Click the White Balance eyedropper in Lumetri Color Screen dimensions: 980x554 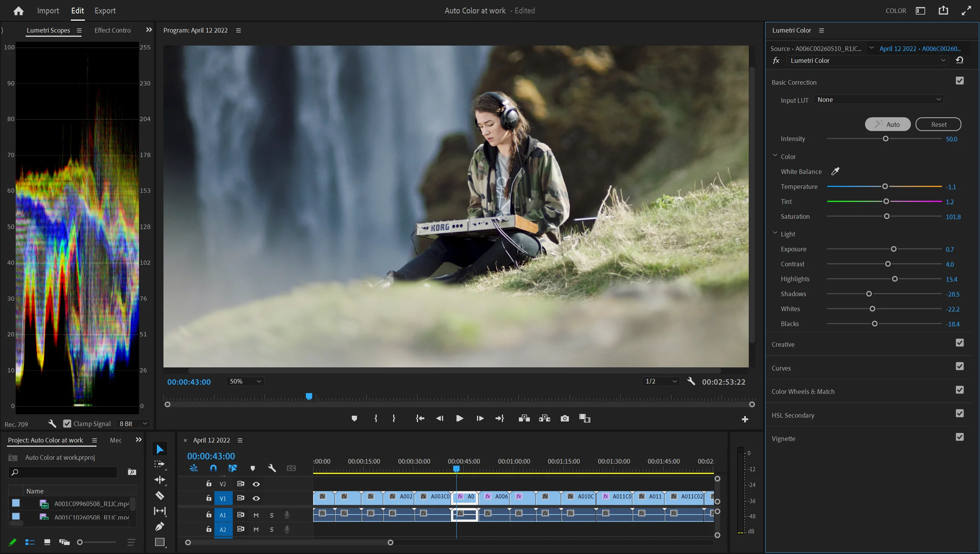coord(835,171)
